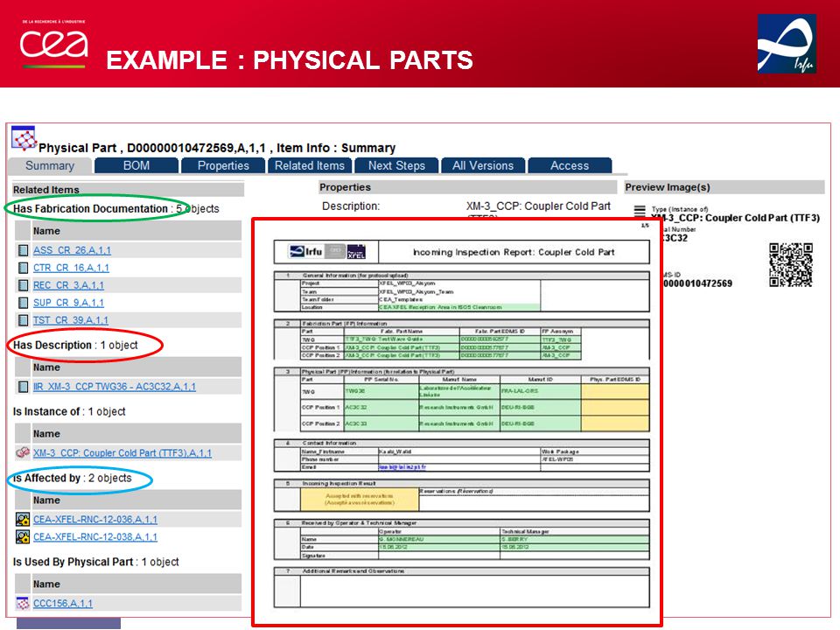Click the Preview Image(s) section header
Screen dimensions: 840x630
[724, 187]
